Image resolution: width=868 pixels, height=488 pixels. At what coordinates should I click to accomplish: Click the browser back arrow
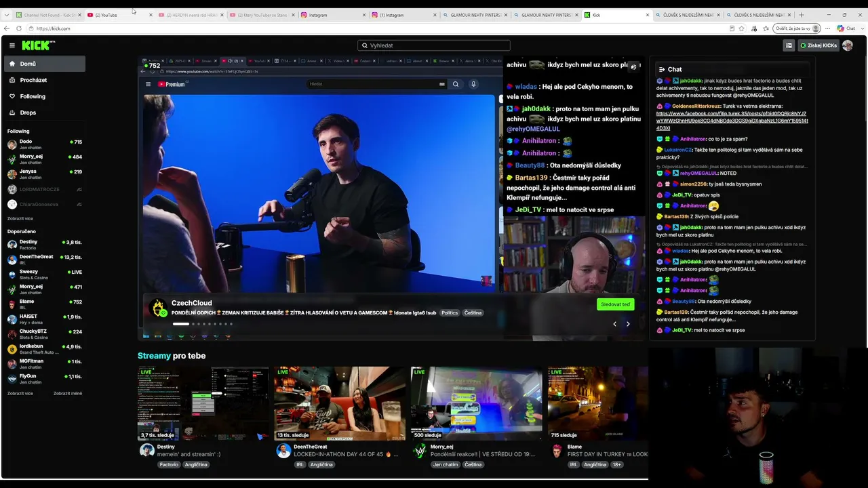(x=7, y=28)
